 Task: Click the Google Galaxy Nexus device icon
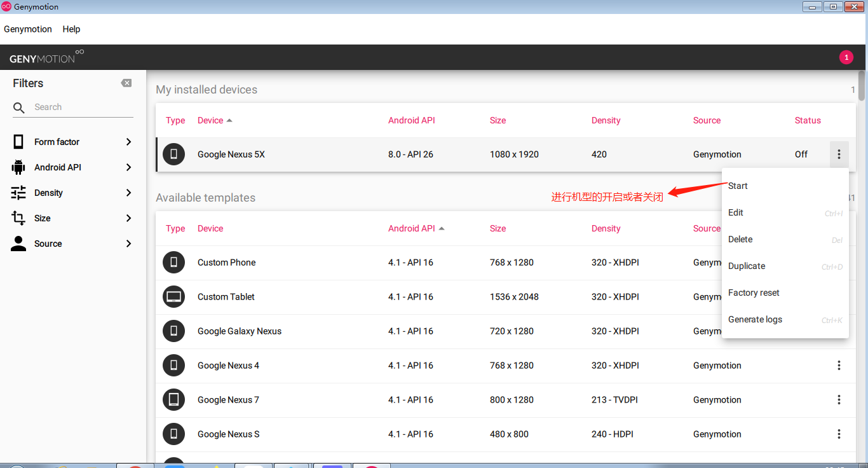click(173, 331)
